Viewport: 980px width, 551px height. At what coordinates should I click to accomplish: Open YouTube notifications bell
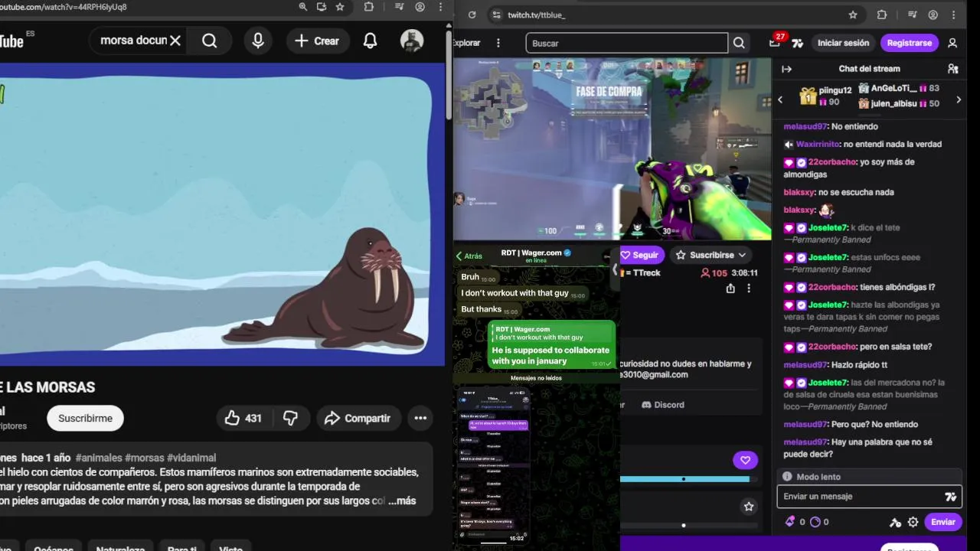pyautogui.click(x=370, y=41)
